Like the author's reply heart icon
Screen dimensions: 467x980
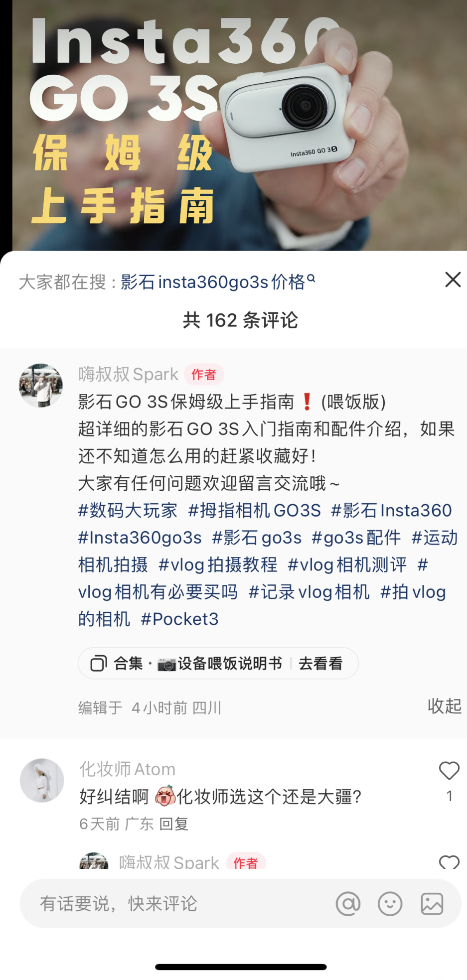[449, 861]
